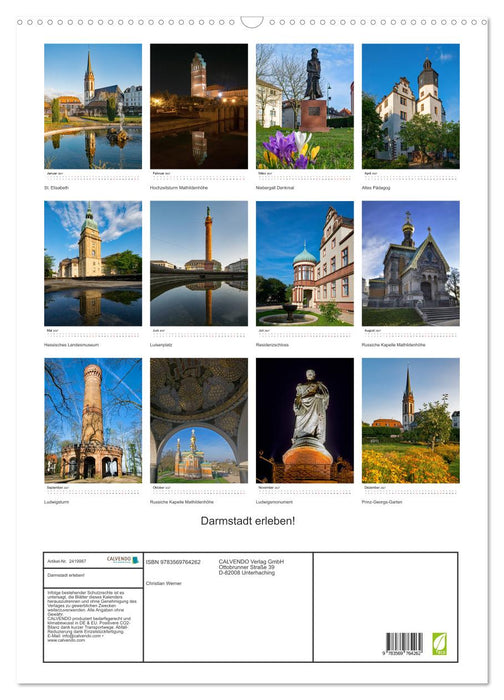Open the Prinz-Georgs-Garten photo with yellow flowers
504x700 pixels.
tap(411, 421)
